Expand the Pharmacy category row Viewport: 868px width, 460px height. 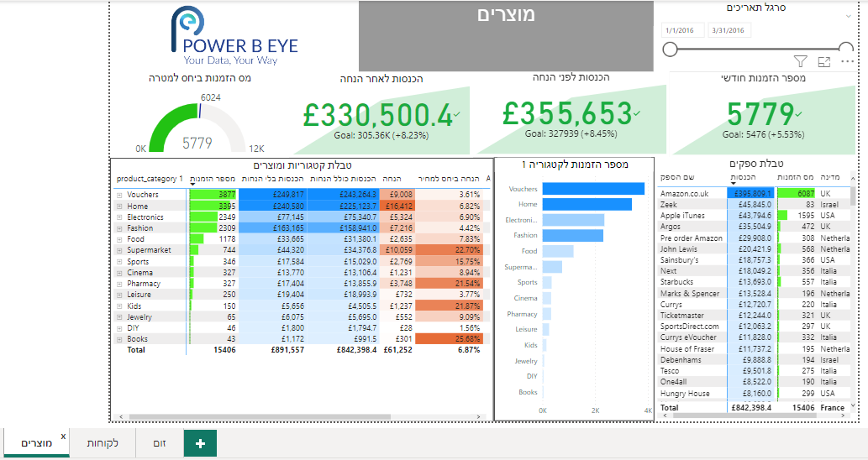(119, 284)
